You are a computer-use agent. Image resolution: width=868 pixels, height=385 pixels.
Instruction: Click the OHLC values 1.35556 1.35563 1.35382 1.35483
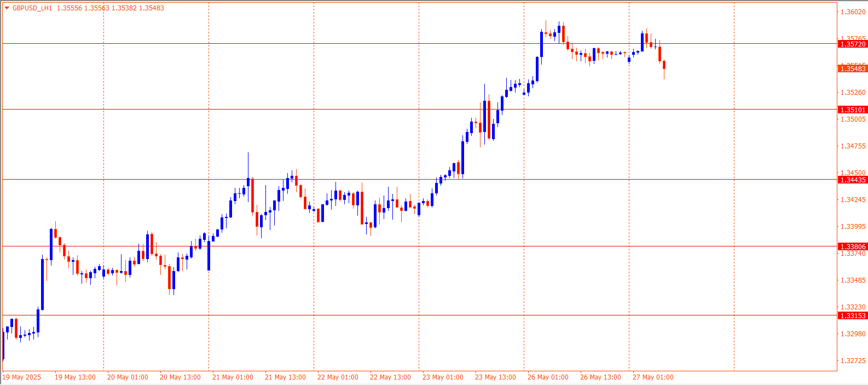tap(111, 8)
